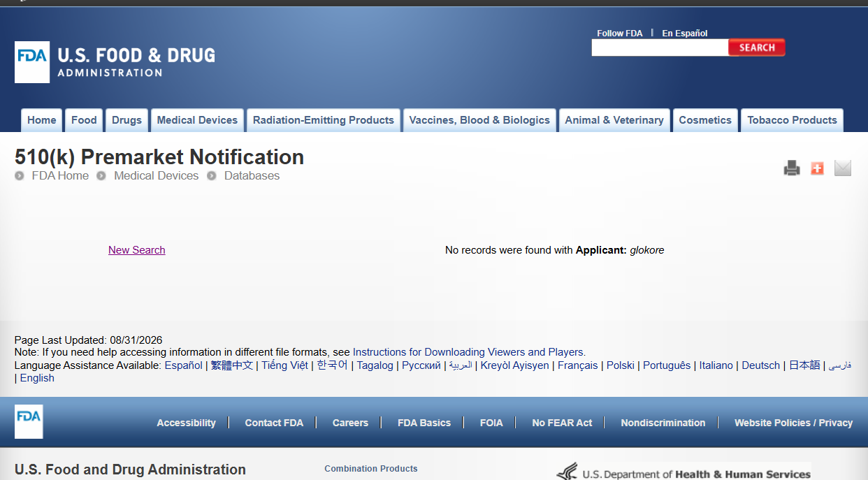
Task: Go to Medical Devices breadcrumb
Action: (x=157, y=176)
